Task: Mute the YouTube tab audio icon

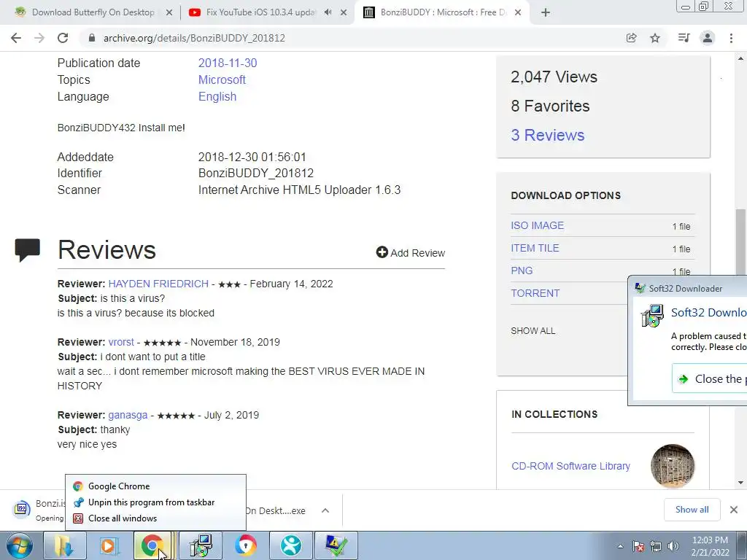Action: pos(328,12)
